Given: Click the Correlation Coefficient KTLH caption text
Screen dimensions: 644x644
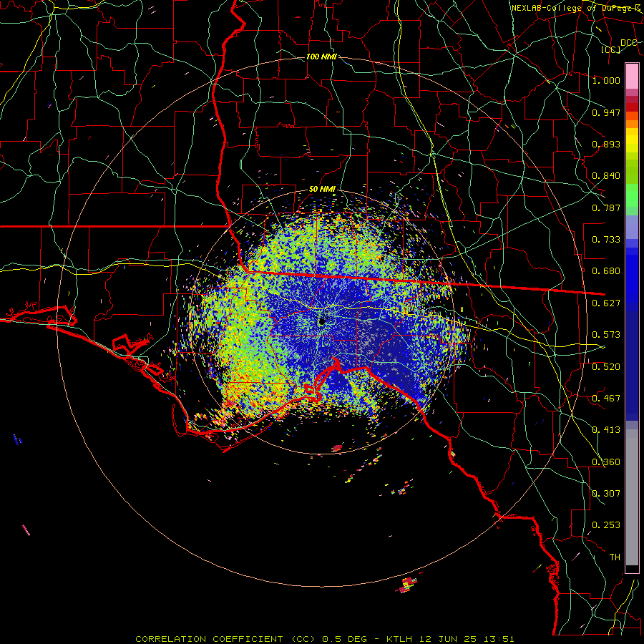Looking at the screenshot, I should [324, 639].
